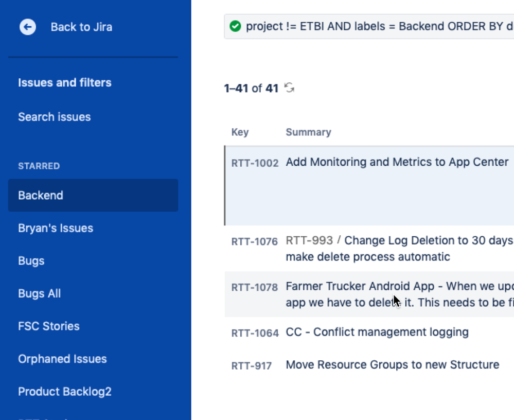
Task: Open Farmer Trucker Android App summary
Action: coord(400,294)
